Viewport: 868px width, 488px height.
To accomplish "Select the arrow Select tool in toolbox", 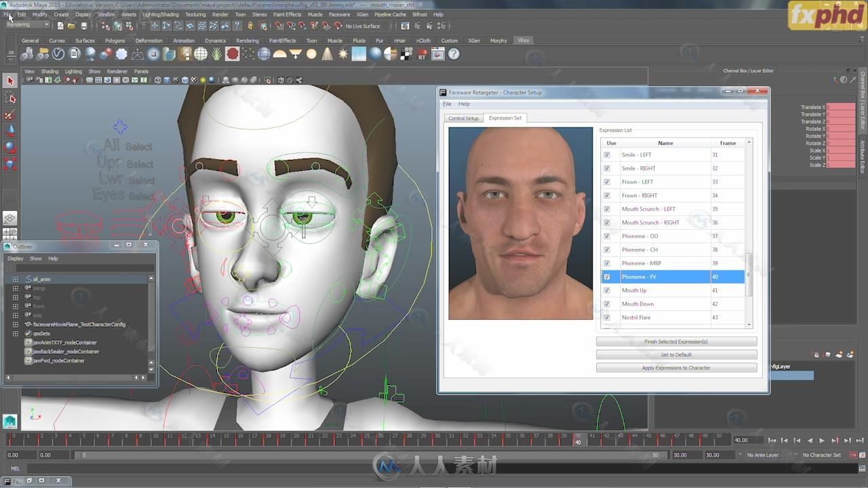I will coord(9,81).
